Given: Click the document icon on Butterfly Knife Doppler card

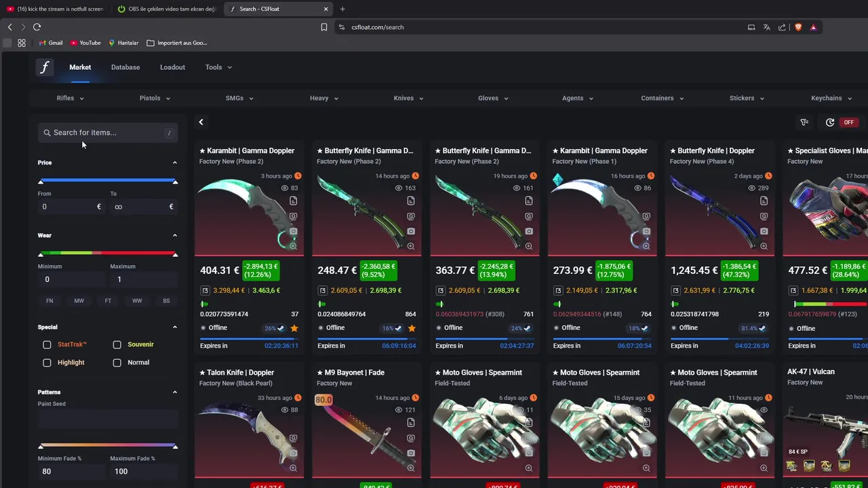Looking at the screenshot, I should coord(764,201).
